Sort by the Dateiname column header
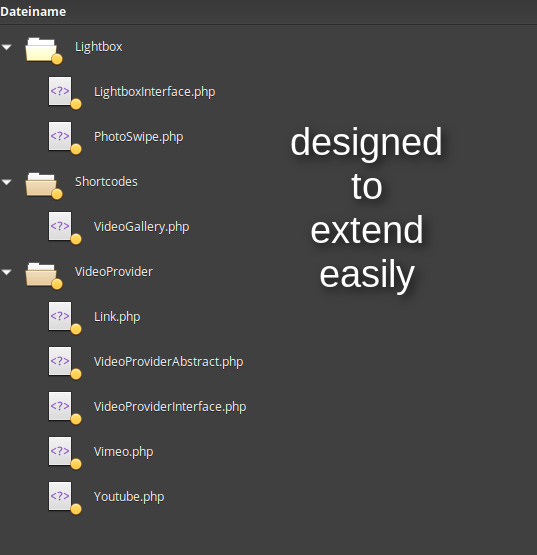The height and width of the screenshot is (555, 537). [x=33, y=12]
